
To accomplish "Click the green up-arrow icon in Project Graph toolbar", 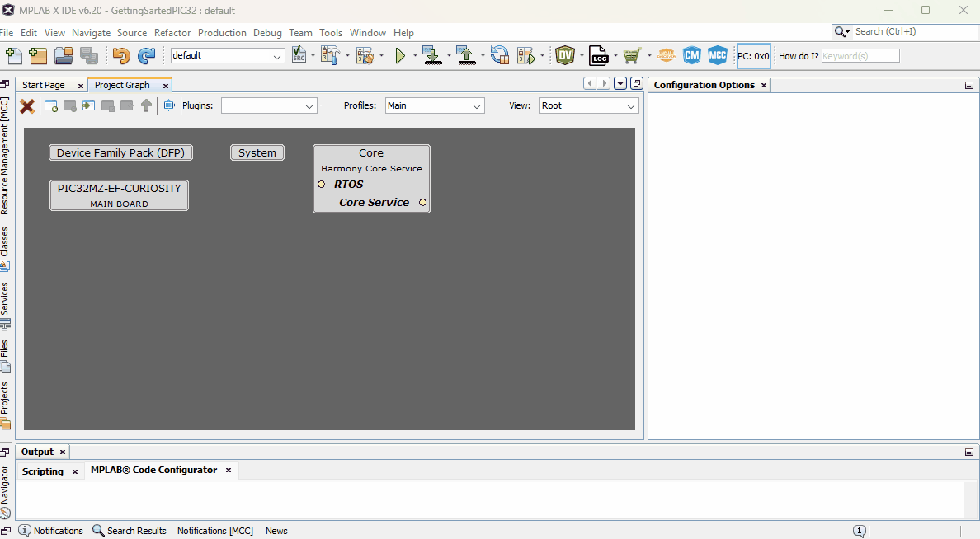I will [146, 106].
